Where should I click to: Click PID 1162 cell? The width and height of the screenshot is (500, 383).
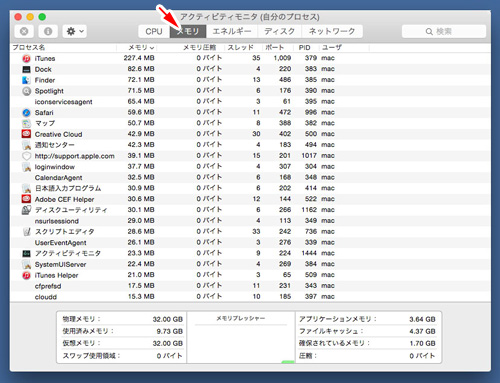(x=309, y=210)
